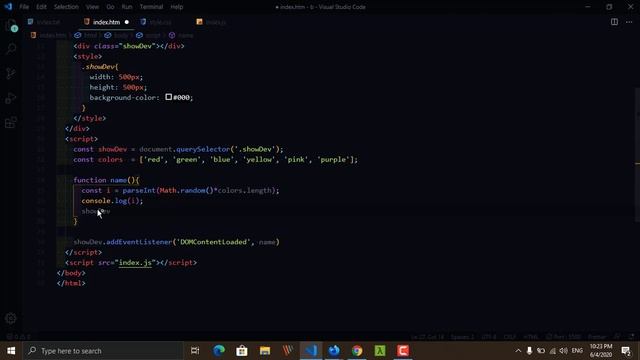Image resolution: width=640 pixels, height=360 pixels.
Task: Click the script breadcrumb item
Action: (149, 36)
